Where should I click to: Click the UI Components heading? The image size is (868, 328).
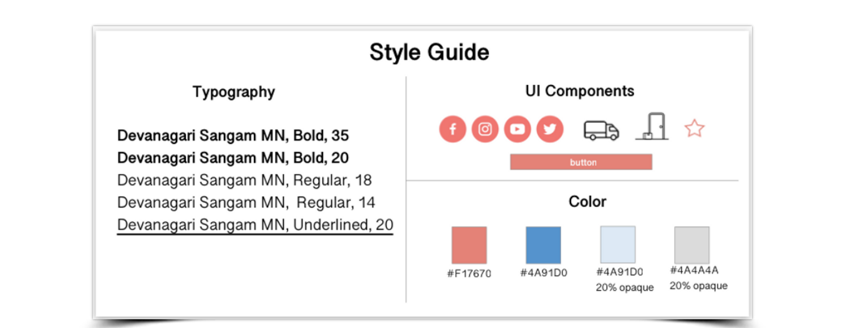click(580, 91)
